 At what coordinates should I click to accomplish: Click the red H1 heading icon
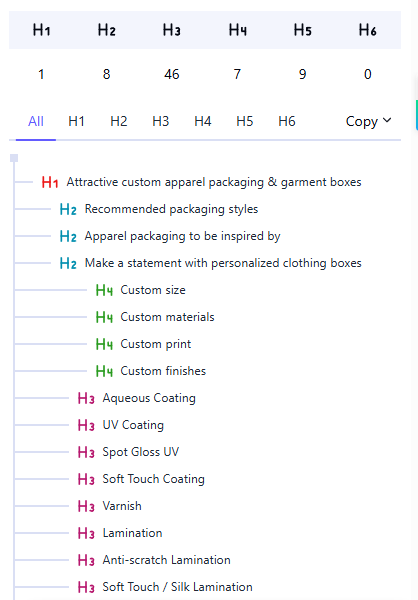click(x=50, y=182)
